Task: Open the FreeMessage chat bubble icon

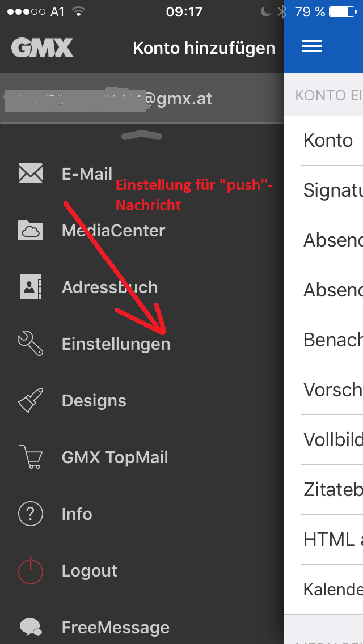Action: (x=31, y=627)
